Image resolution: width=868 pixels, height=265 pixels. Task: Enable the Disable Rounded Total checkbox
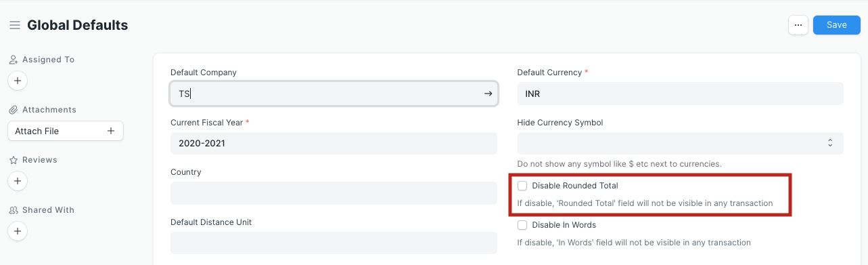coord(522,186)
